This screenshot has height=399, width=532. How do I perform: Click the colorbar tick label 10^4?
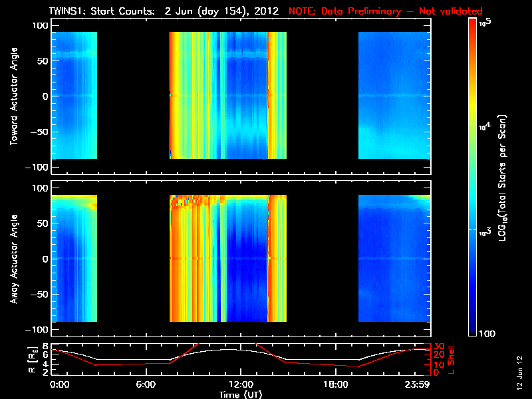coord(485,126)
